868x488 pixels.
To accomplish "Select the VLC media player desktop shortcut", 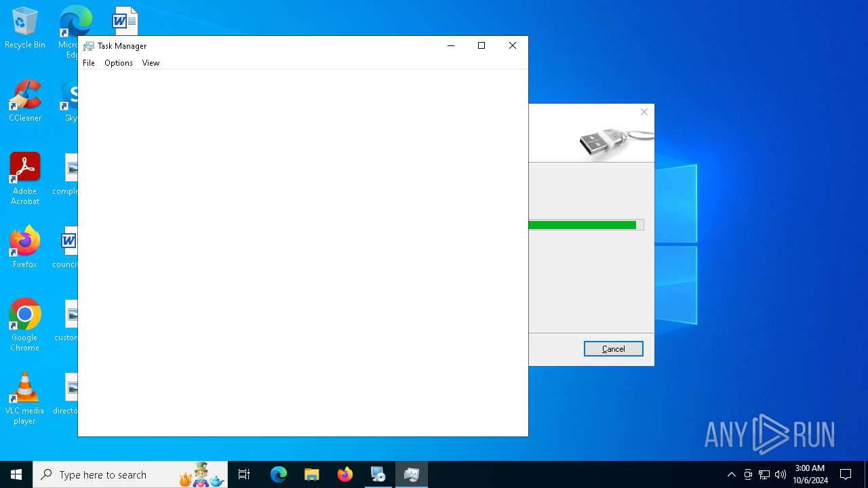I will (x=25, y=399).
